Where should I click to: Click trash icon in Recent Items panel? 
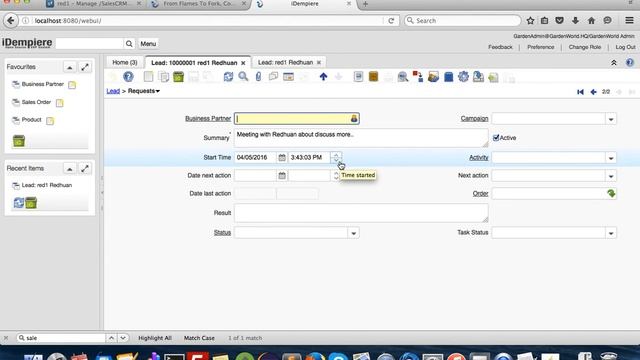[31, 202]
